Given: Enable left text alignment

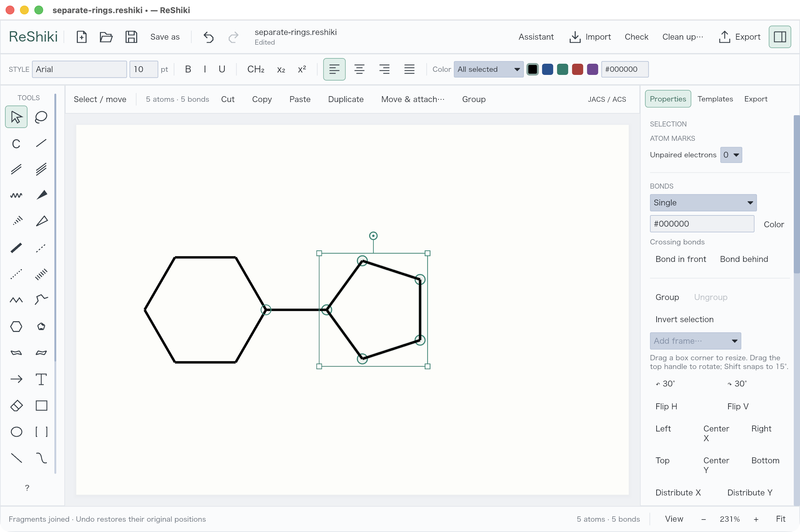Looking at the screenshot, I should [x=334, y=69].
